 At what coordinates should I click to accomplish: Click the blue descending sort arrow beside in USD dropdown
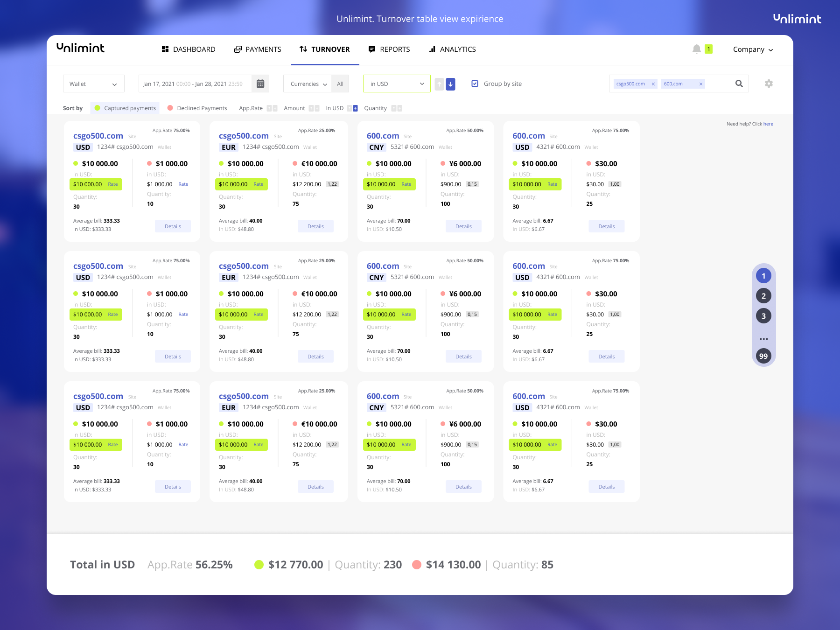point(450,84)
